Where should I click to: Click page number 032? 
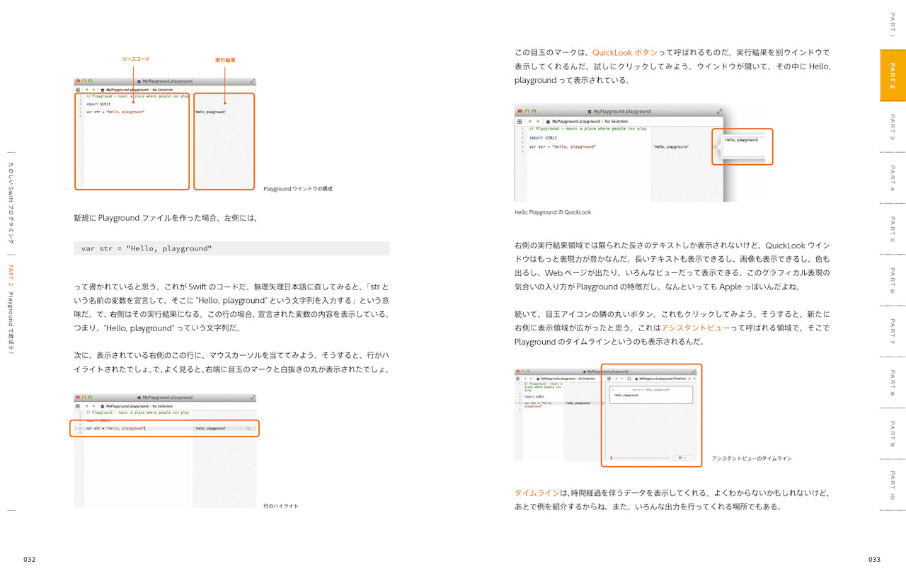29,559
